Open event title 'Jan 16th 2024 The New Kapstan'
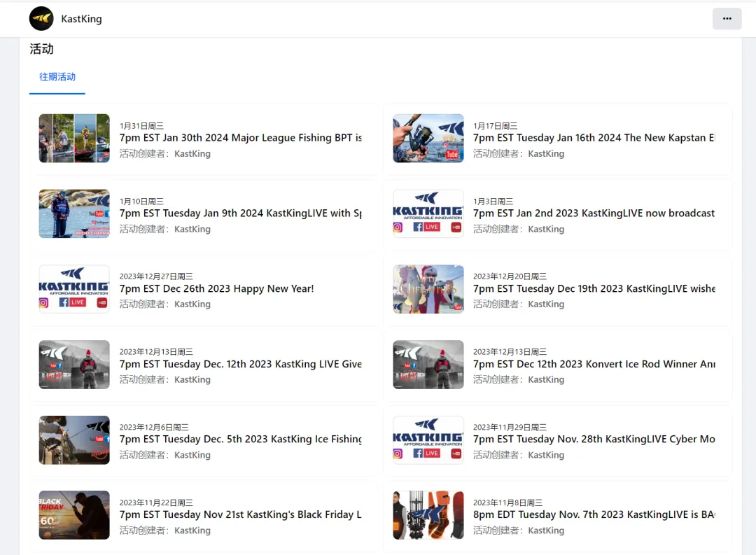 pos(594,138)
